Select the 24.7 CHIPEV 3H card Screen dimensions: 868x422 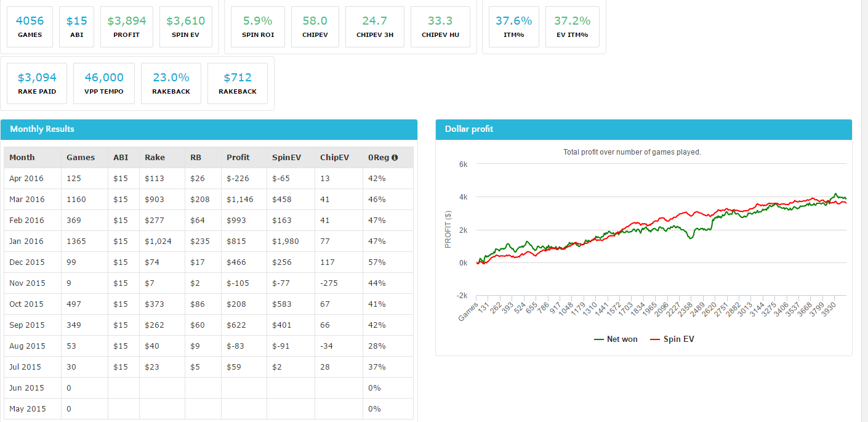point(375,26)
